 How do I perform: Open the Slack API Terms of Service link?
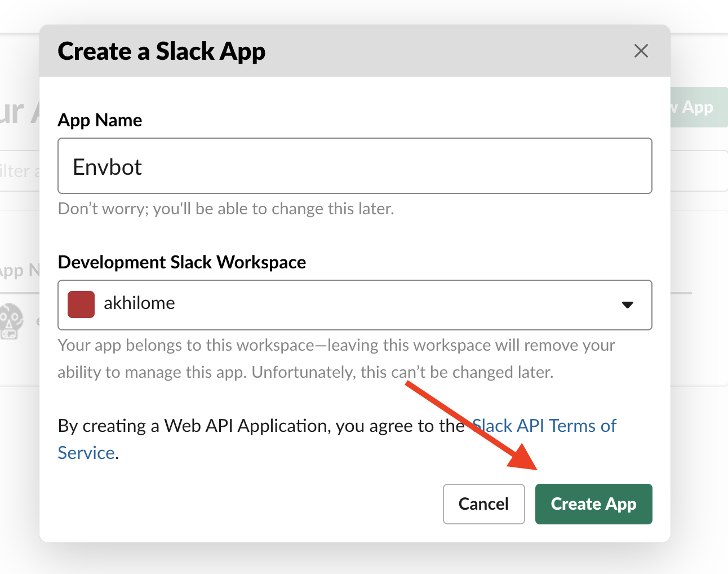pyautogui.click(x=544, y=426)
